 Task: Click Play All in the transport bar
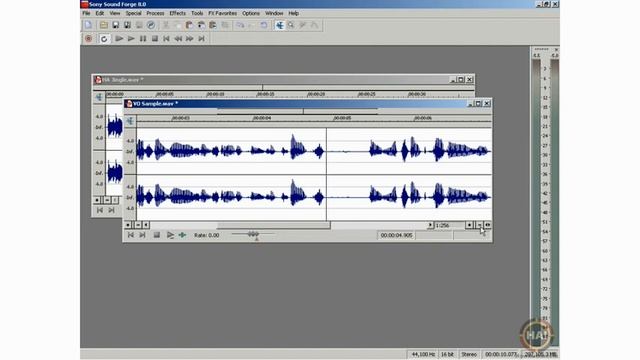[x=119, y=39]
